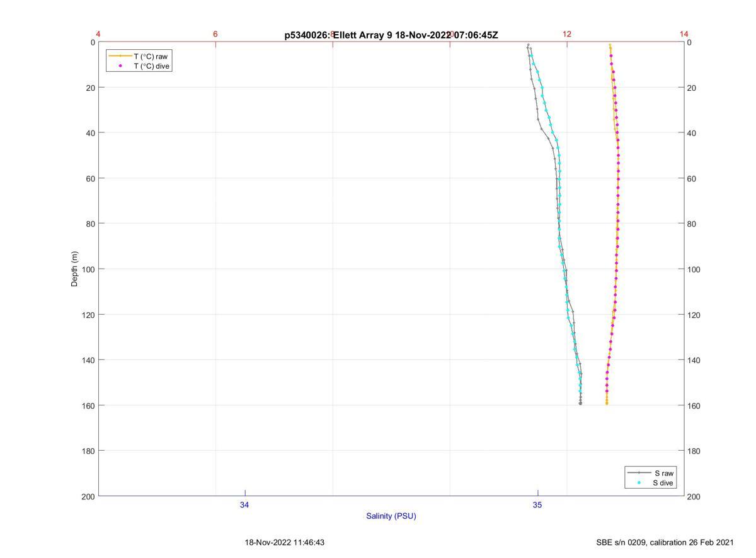
Task: Click left-axis depth tick label 100
Action: pos(89,269)
